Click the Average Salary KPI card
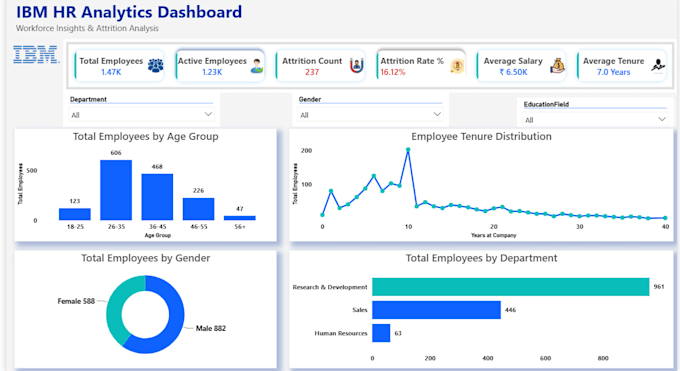 pos(521,66)
